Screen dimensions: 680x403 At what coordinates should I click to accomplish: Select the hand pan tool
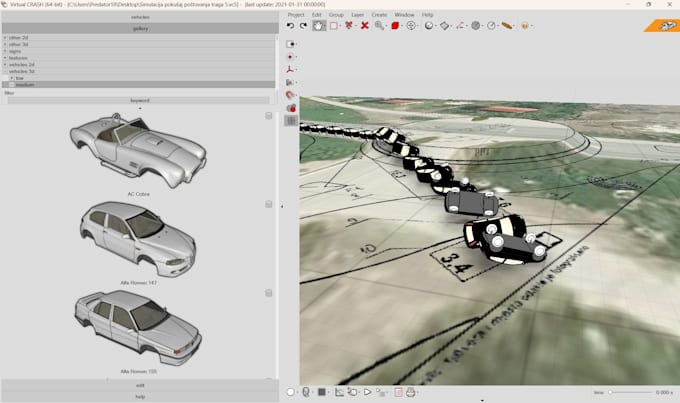pyautogui.click(x=319, y=26)
